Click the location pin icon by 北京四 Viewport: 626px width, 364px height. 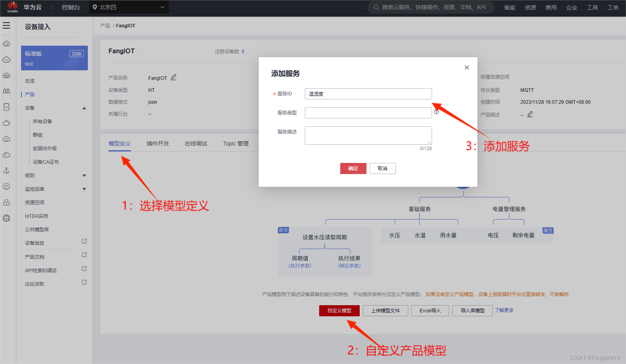coord(95,7)
